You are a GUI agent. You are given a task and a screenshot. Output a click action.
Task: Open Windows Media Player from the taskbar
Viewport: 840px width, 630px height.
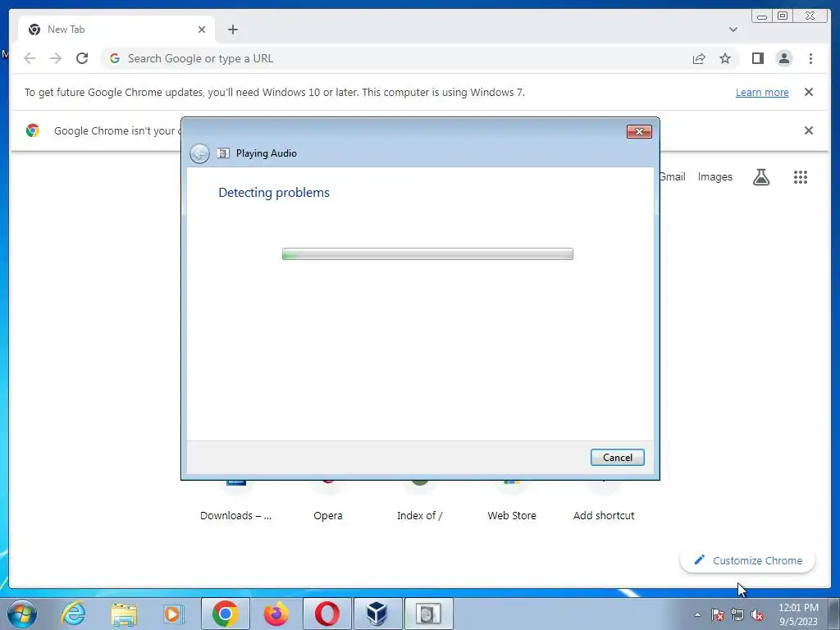[x=174, y=614]
